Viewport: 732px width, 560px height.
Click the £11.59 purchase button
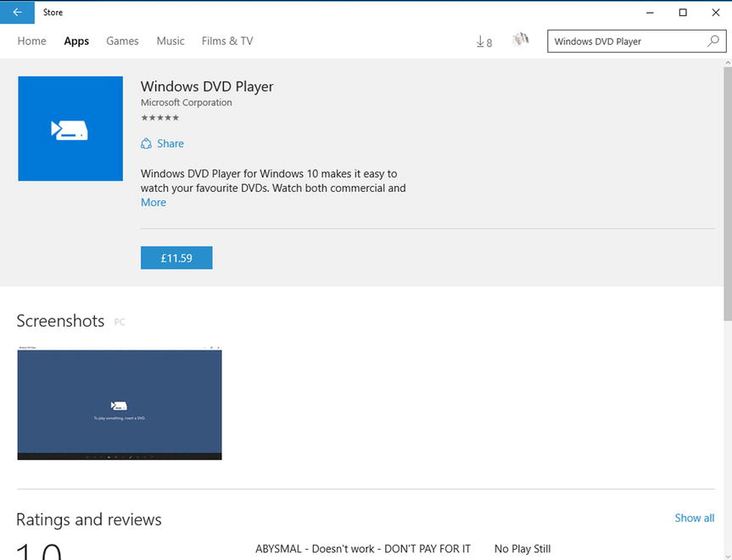click(x=176, y=258)
